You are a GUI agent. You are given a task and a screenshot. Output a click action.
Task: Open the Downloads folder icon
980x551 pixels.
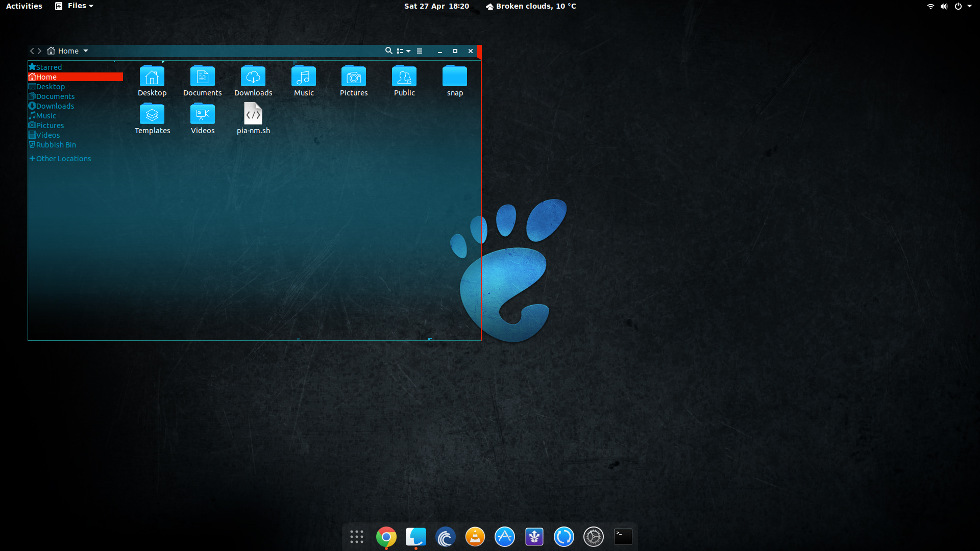[253, 77]
